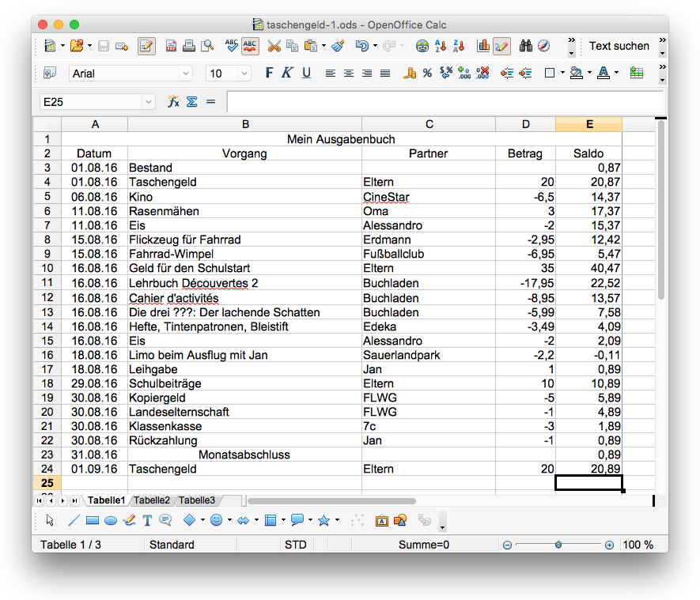The width and height of the screenshot is (700, 600).
Task: Click the Text suchen search field
Action: pos(619,46)
